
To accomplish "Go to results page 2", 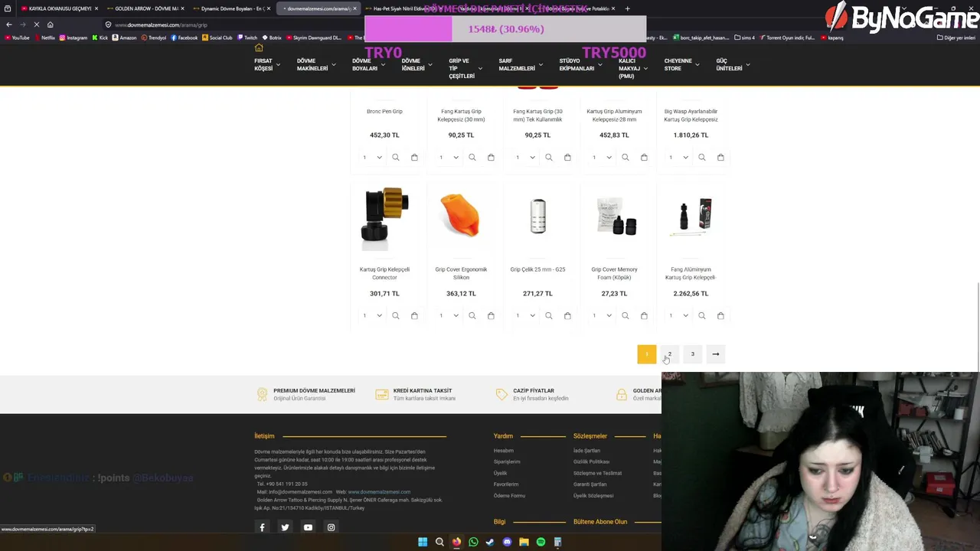I will tap(669, 354).
